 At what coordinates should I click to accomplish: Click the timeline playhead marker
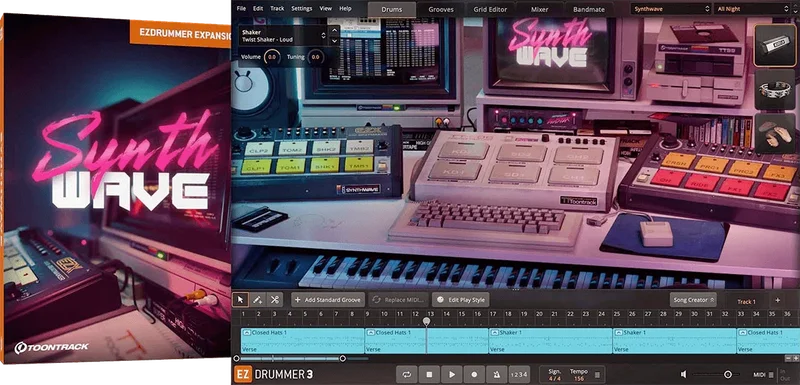(427, 321)
